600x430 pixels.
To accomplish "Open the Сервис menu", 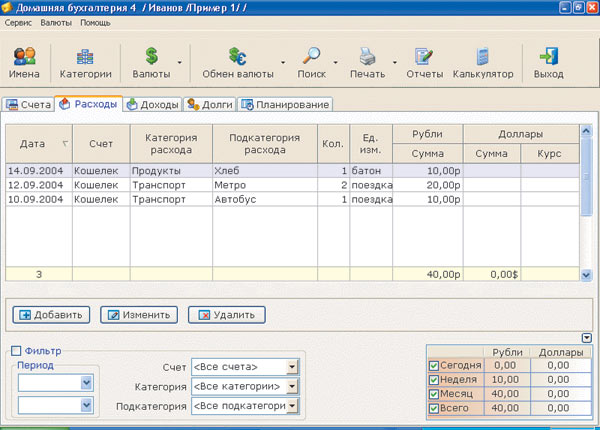I will point(18,23).
